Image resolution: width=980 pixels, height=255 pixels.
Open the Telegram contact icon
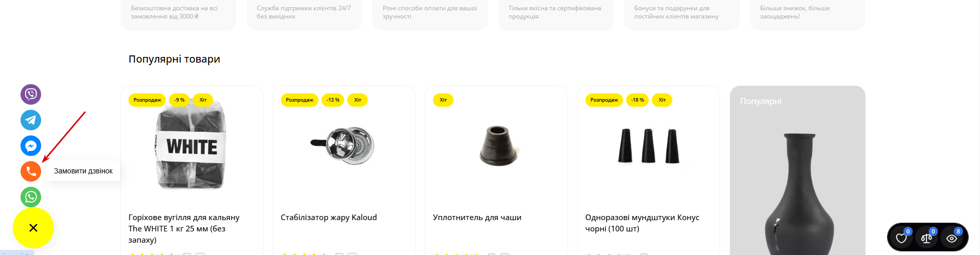[x=31, y=120]
